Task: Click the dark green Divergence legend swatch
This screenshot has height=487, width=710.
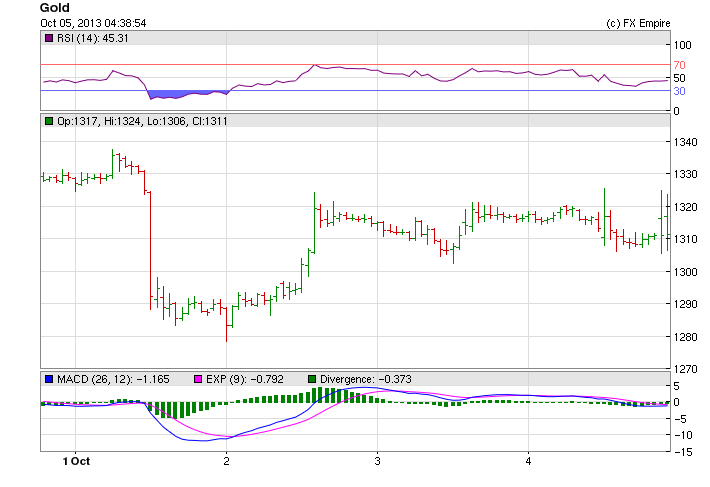Action: click(312, 379)
